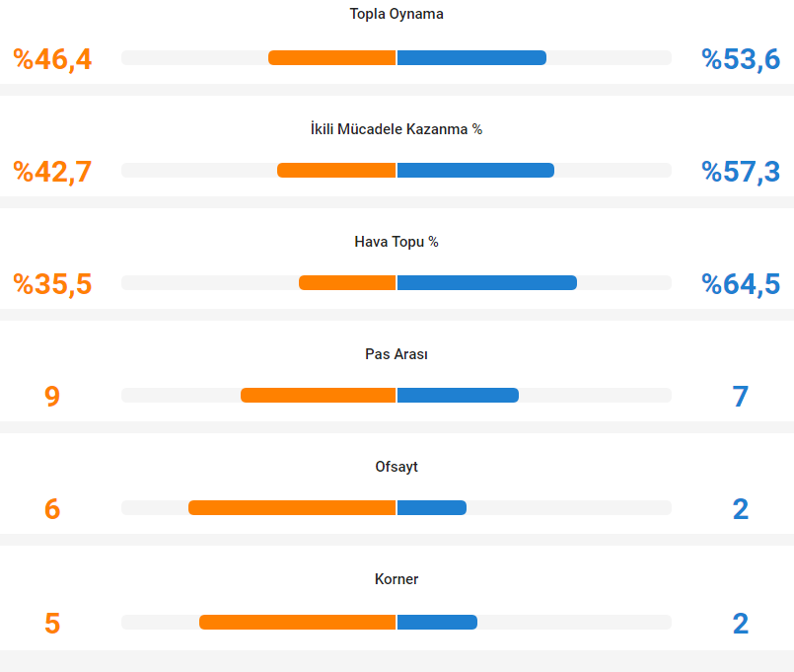The width and height of the screenshot is (794, 672).
Task: Click the Topla Oynama stat title
Action: click(x=397, y=14)
